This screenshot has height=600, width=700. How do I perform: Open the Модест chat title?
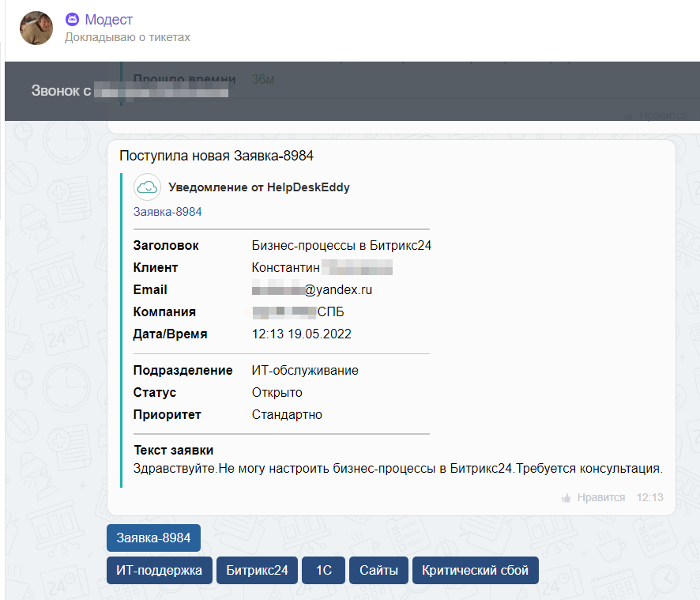point(108,20)
